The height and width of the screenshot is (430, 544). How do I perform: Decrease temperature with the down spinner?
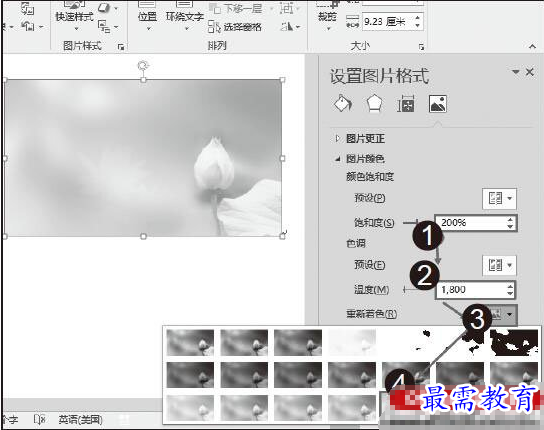tap(510, 293)
